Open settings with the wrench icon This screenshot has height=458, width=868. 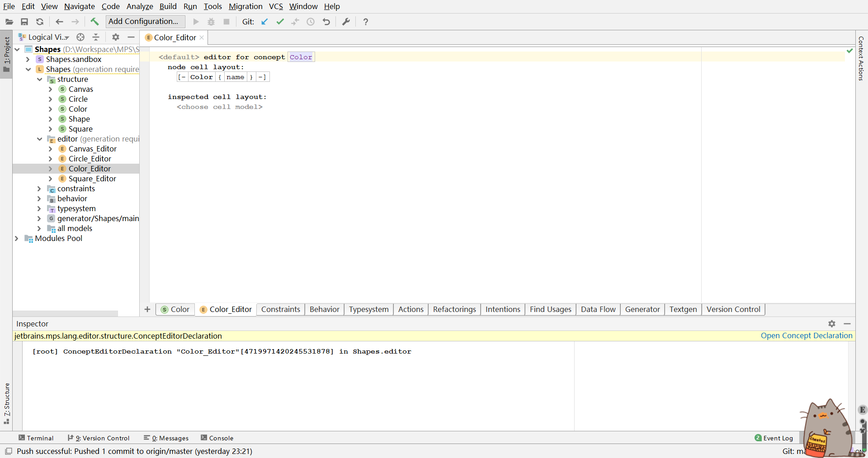[x=346, y=21]
